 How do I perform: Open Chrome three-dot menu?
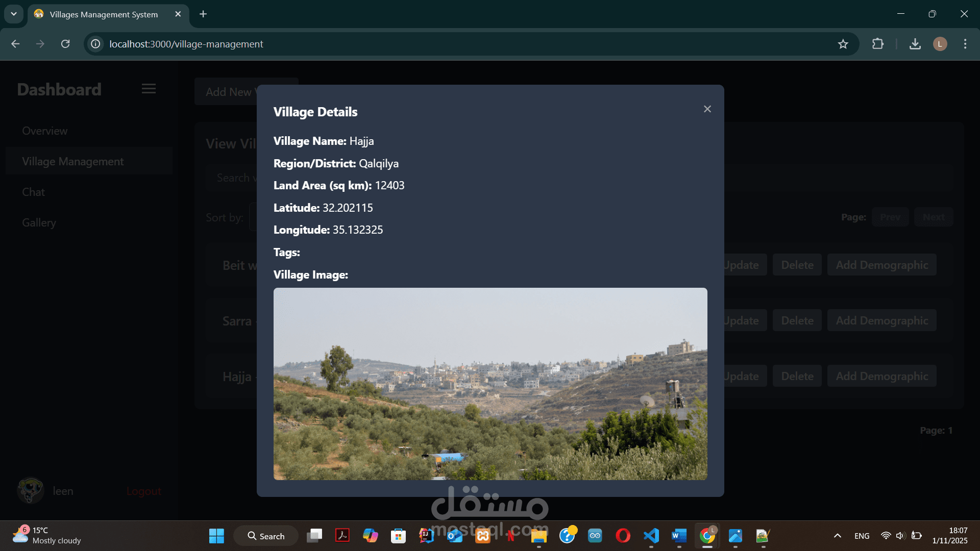coord(965,44)
